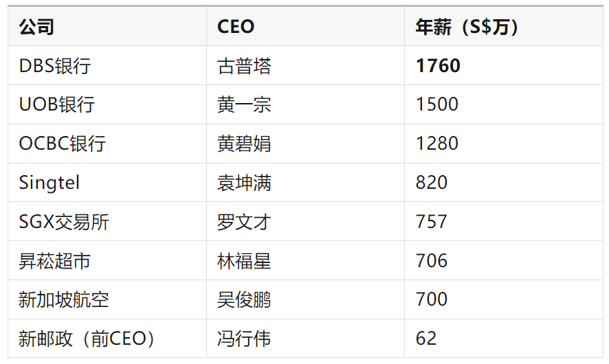Select the 吴俊鹏 name cell
Screen dimensions: 609x364
pyautogui.click(x=305, y=299)
